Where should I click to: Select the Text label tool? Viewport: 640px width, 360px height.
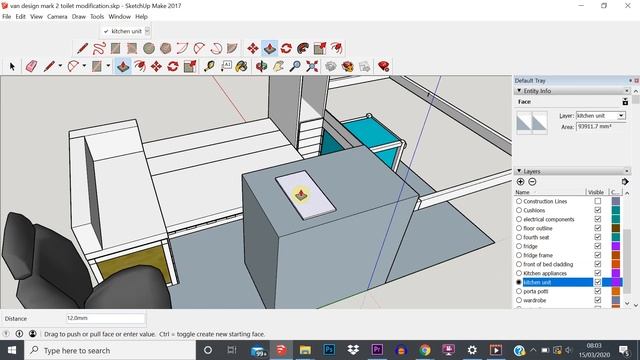point(226,66)
